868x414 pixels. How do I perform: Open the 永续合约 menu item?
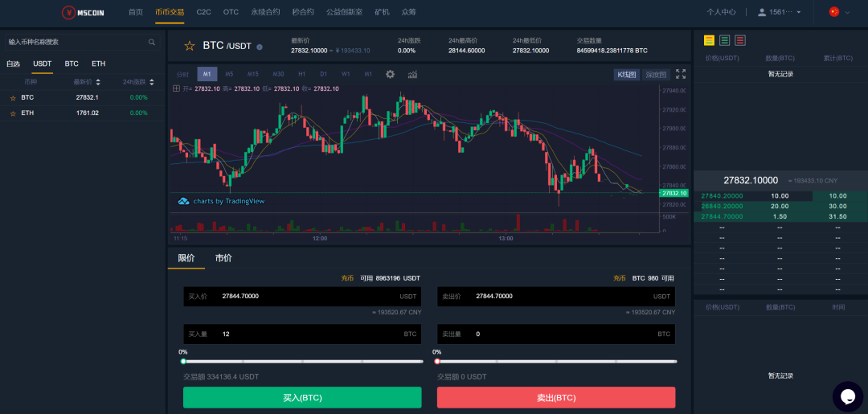265,12
